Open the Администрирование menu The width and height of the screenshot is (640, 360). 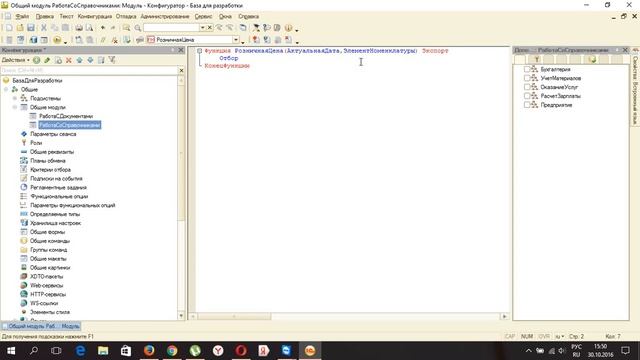coord(165,16)
